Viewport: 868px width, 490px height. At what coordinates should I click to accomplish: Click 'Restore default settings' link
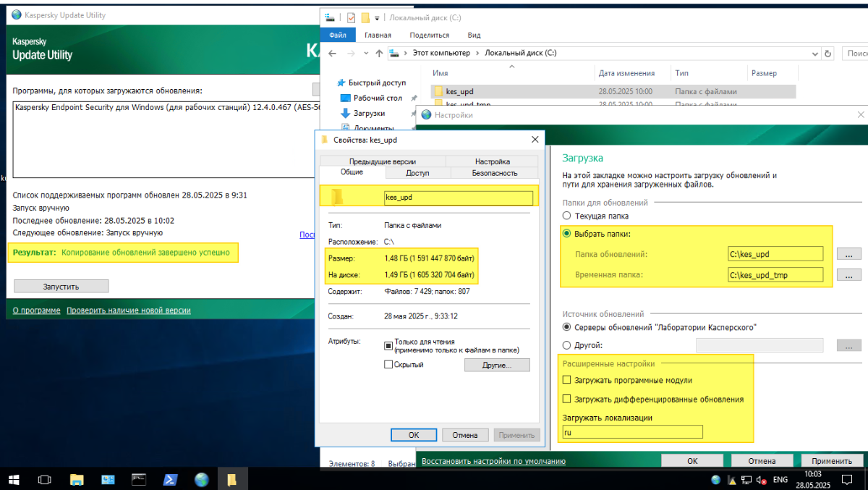(x=493, y=461)
